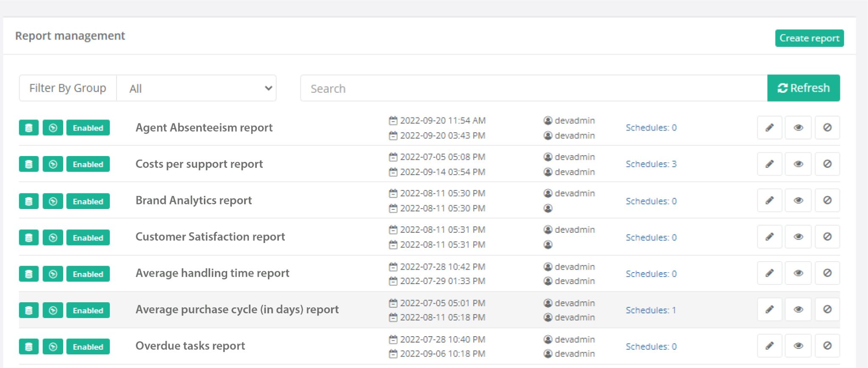Click the database icon for Average purchase cycle report
868x368 pixels.
click(x=29, y=310)
